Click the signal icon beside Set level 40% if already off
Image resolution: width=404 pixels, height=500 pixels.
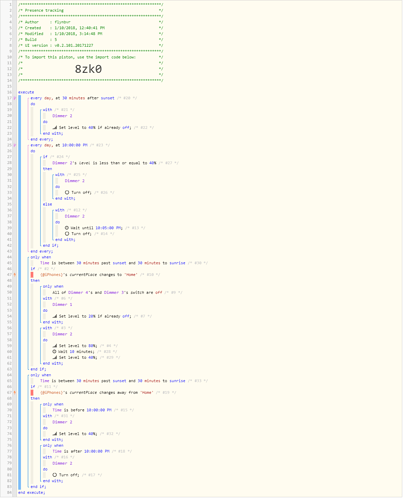[55, 128]
